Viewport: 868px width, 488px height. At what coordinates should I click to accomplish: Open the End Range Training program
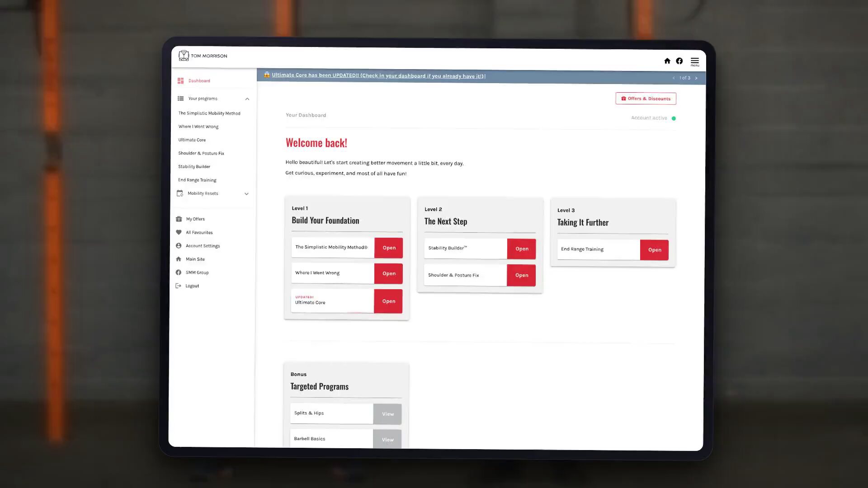(x=654, y=250)
